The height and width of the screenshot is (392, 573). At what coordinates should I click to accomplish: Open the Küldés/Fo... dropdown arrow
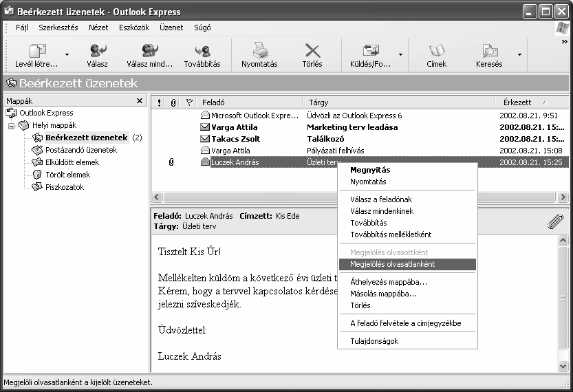[400, 55]
